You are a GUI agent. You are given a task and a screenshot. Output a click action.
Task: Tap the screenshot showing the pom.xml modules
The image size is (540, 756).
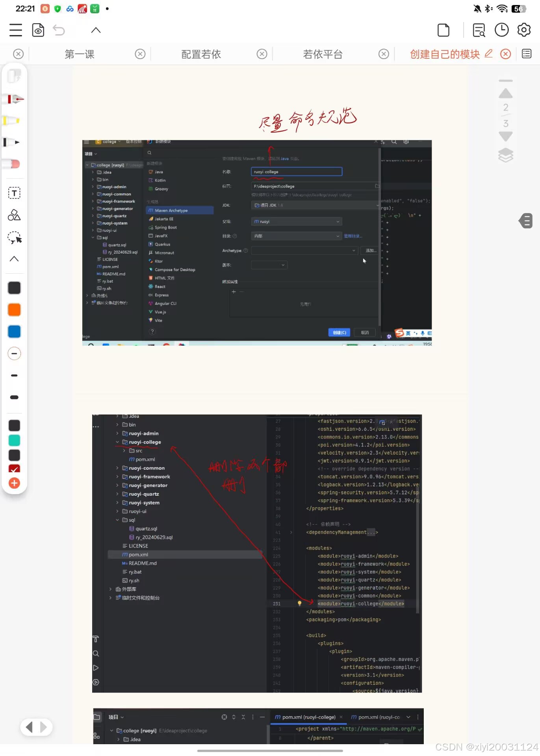point(257,553)
